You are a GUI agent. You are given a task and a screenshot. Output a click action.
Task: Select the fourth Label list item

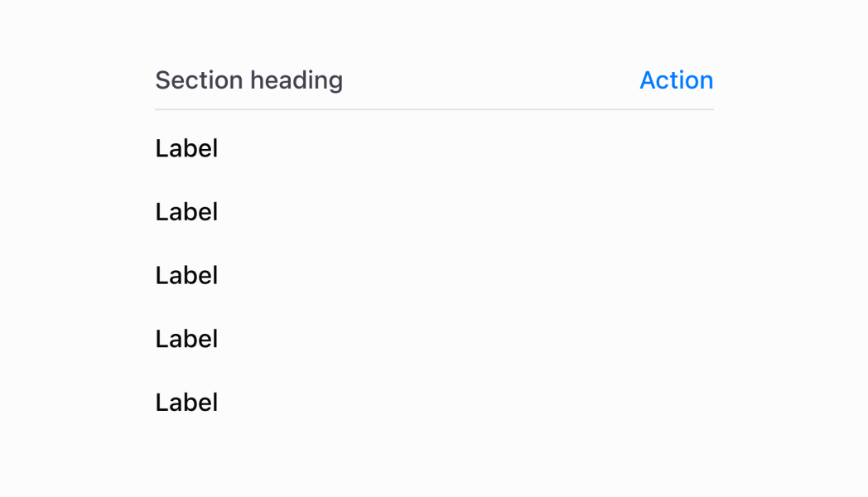coord(186,339)
